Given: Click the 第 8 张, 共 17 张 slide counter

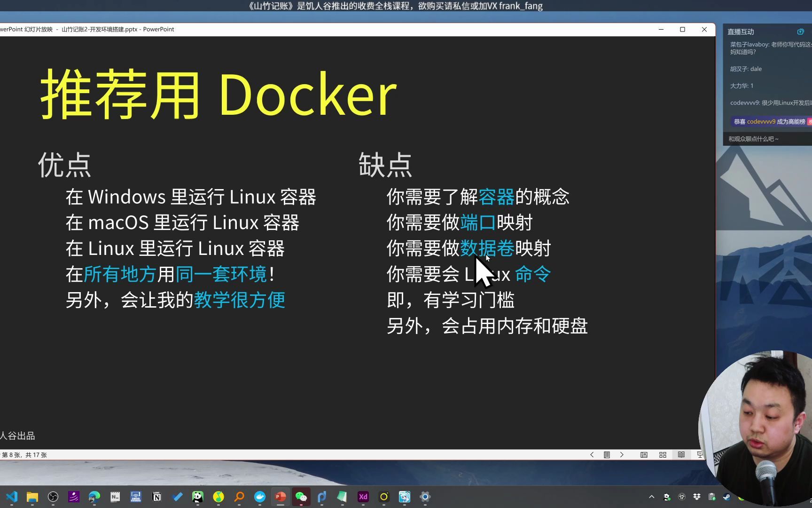Looking at the screenshot, I should [x=24, y=455].
